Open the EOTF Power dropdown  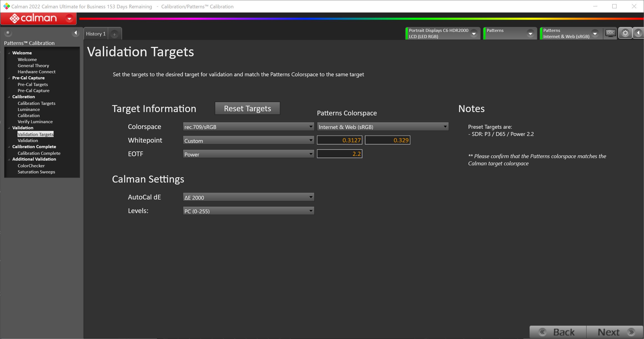point(249,154)
